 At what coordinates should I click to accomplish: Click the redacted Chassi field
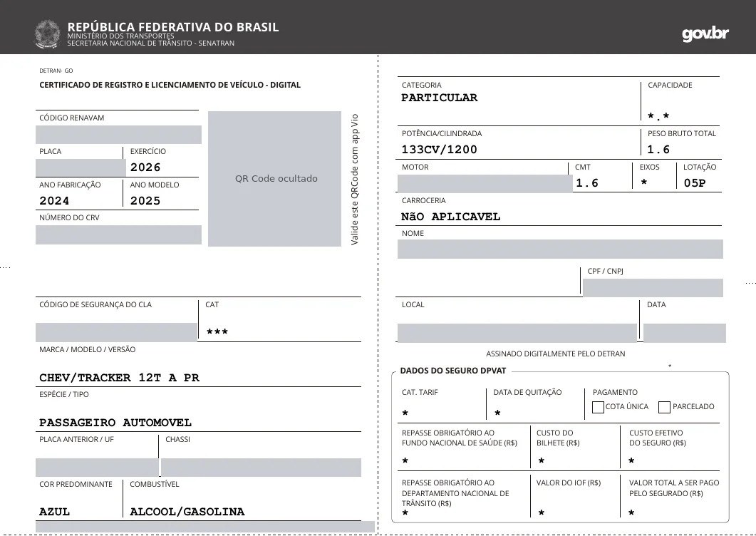[261, 468]
